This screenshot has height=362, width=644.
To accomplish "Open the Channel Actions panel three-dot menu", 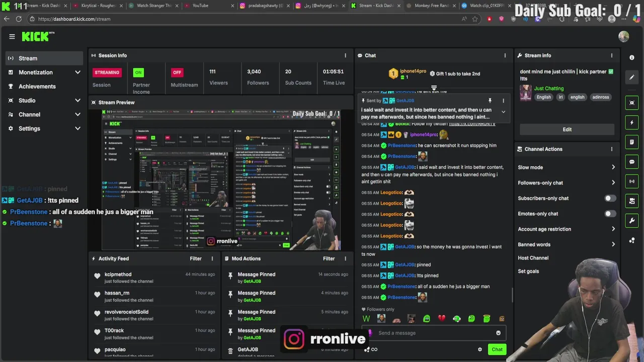I will (612, 149).
